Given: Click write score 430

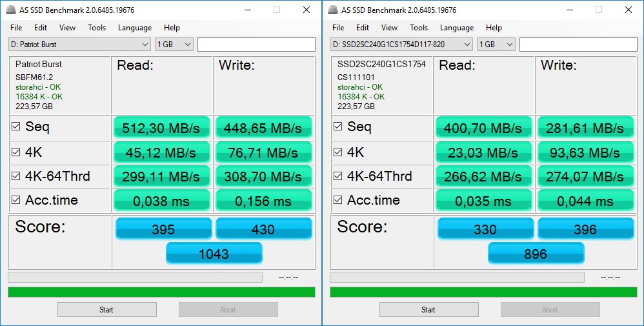Looking at the screenshot, I should pyautogui.click(x=264, y=229).
